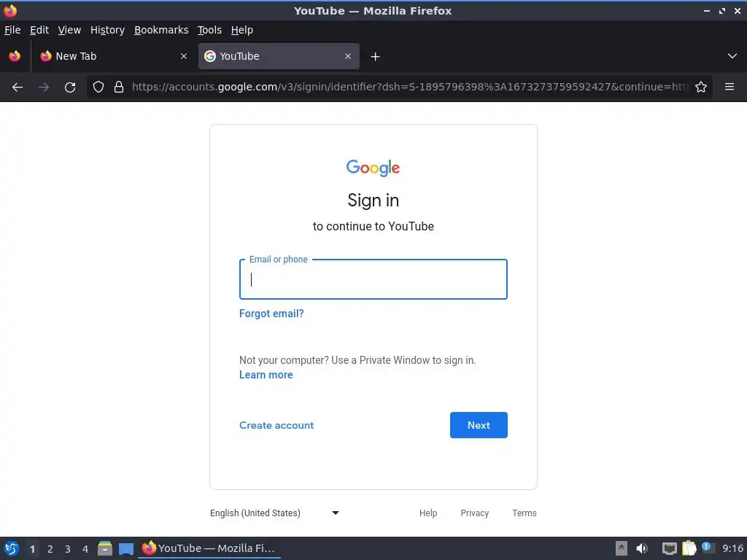The width and height of the screenshot is (747, 560).
Task: Select the YouTube tab
Action: click(279, 56)
